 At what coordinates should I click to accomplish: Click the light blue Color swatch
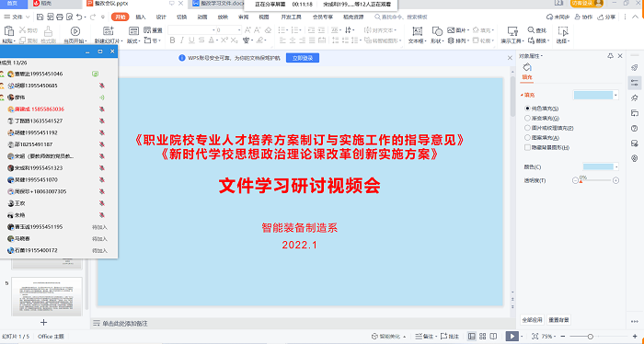pyautogui.click(x=598, y=166)
